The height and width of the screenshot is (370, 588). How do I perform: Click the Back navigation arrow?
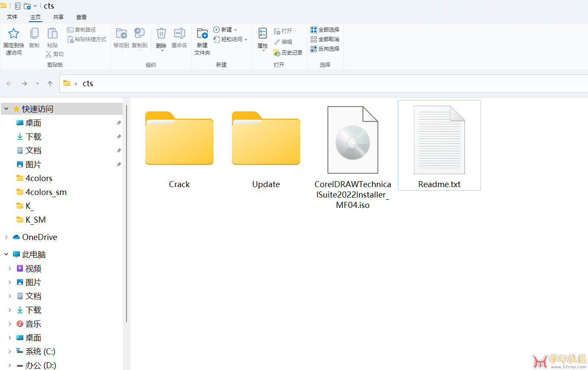[9, 84]
